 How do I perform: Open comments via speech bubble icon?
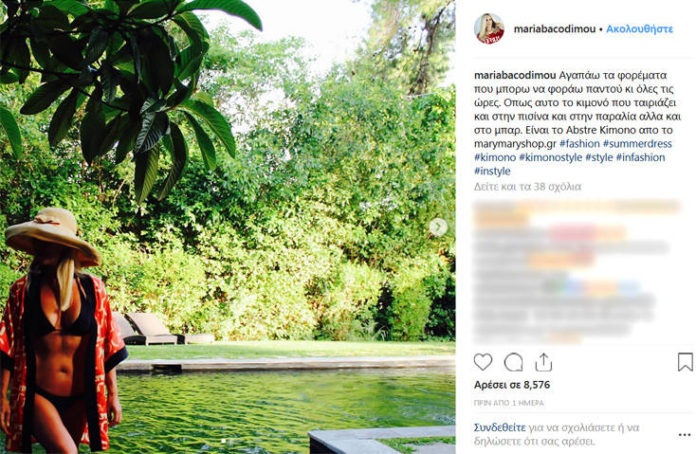coord(513,363)
